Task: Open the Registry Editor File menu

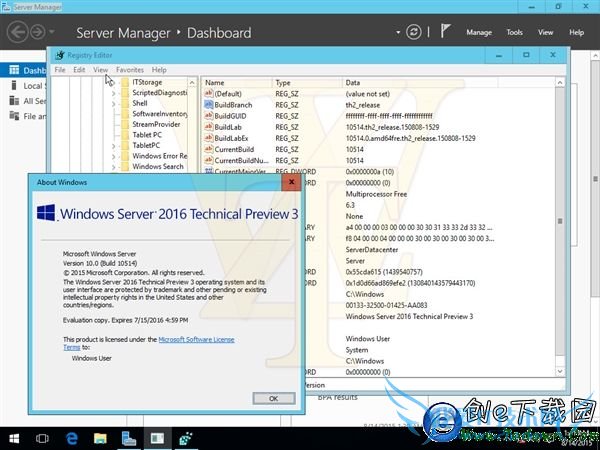Action: (x=60, y=70)
